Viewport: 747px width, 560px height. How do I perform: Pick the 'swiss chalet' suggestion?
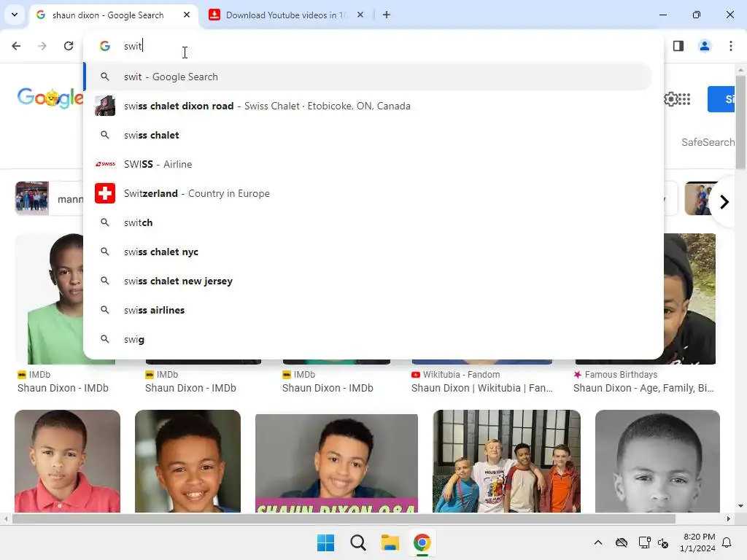[368, 135]
